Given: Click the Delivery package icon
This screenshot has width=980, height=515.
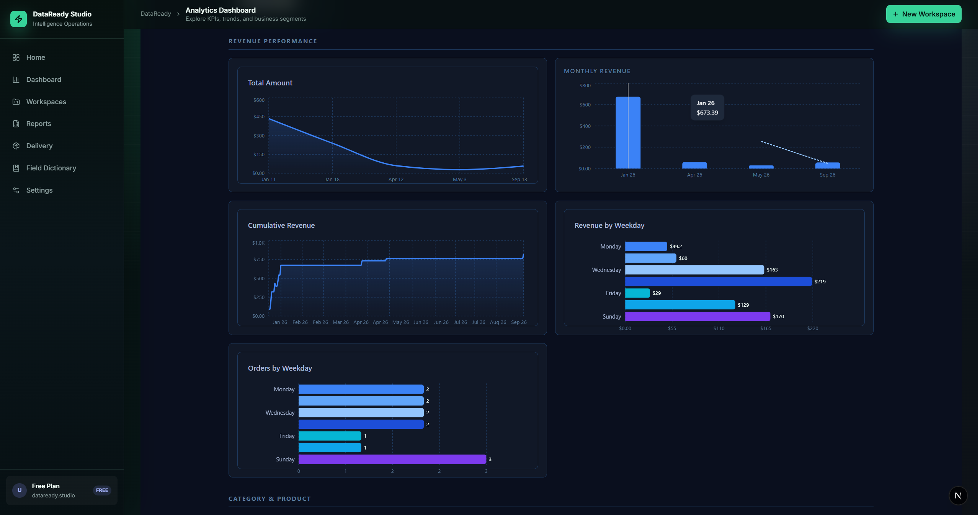Looking at the screenshot, I should point(16,146).
